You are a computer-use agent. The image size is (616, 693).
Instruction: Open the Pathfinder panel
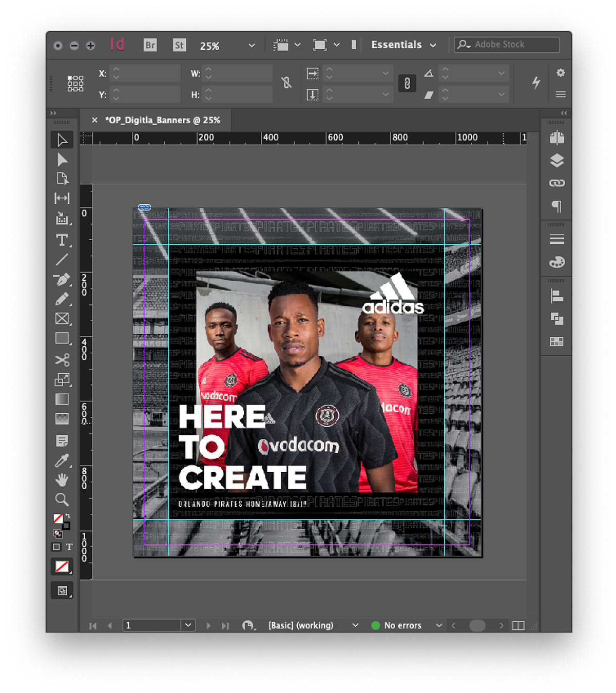(557, 319)
